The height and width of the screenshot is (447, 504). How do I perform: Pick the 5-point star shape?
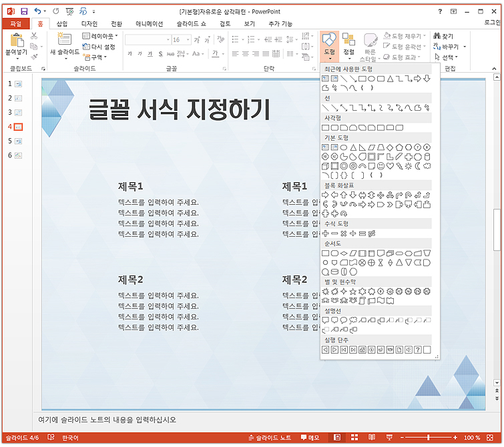[x=353, y=292]
